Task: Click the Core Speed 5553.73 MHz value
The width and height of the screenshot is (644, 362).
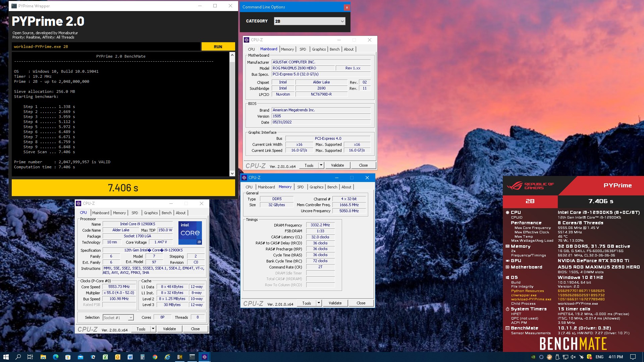Action: (x=119, y=287)
